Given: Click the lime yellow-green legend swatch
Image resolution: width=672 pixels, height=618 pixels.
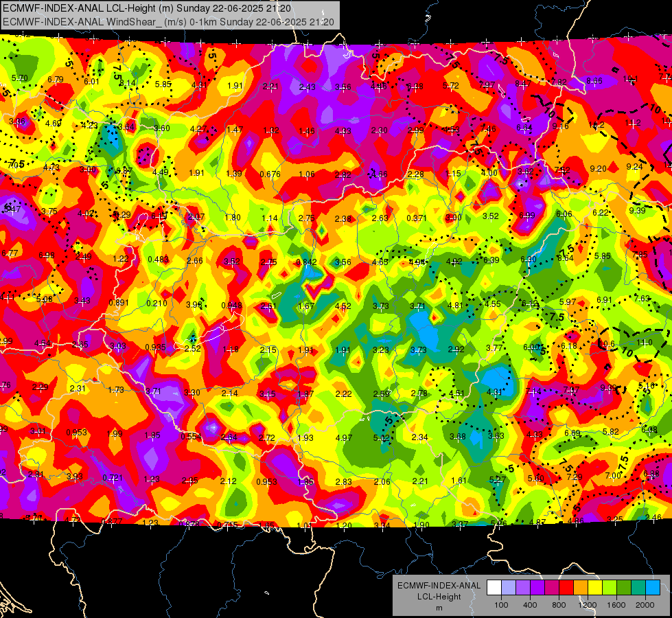Looking at the screenshot, I should [610, 588].
